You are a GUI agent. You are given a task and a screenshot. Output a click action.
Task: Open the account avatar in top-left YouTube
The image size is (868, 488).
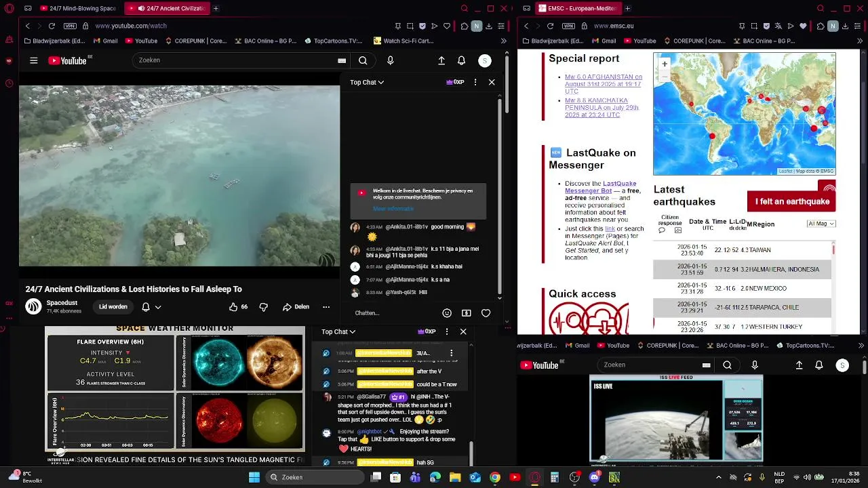point(484,60)
